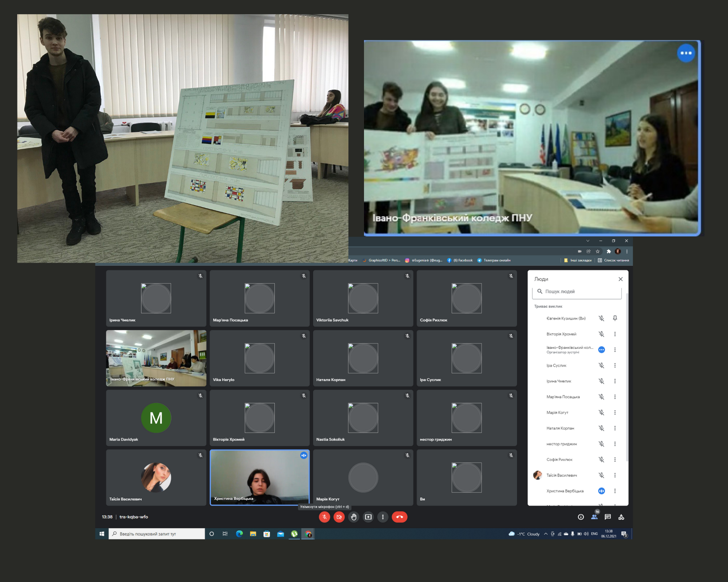The image size is (728, 582).
Task: Open Телеграм онлайн bookmark
Action: pyautogui.click(x=494, y=260)
